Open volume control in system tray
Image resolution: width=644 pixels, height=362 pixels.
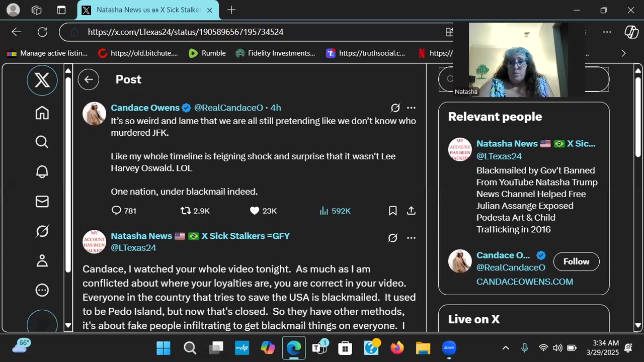557,348
